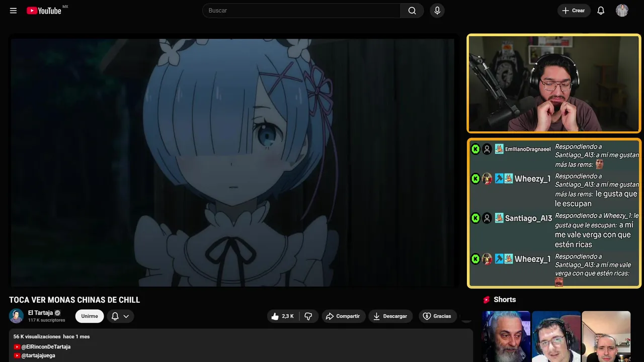Open second Shorts thumbnail with headphones
The image size is (644, 362).
pos(556,336)
